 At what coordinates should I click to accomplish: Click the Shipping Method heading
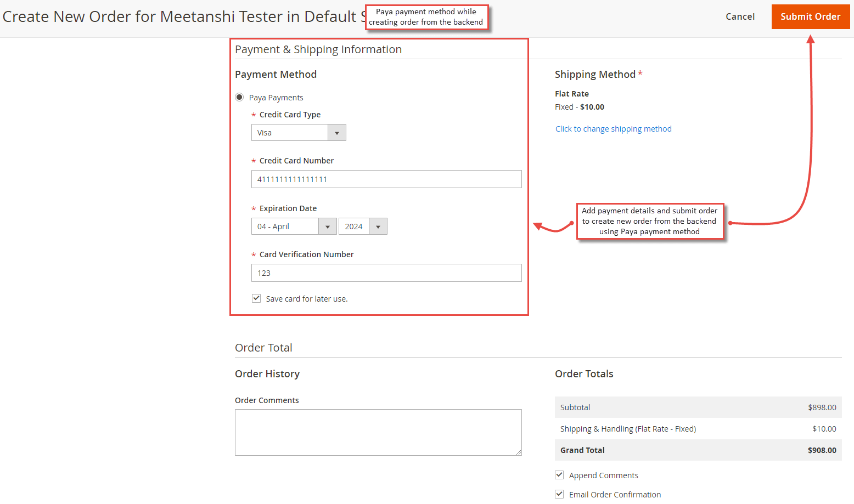pyautogui.click(x=595, y=74)
